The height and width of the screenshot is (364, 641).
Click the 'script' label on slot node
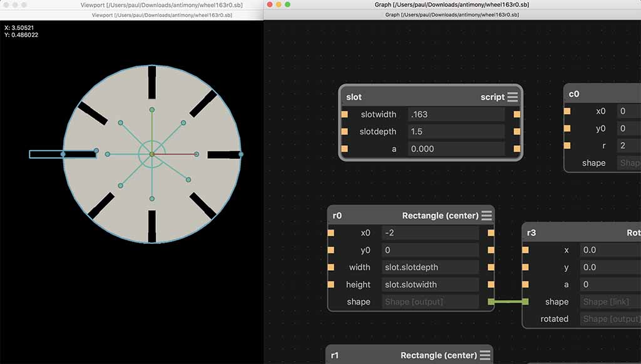492,97
